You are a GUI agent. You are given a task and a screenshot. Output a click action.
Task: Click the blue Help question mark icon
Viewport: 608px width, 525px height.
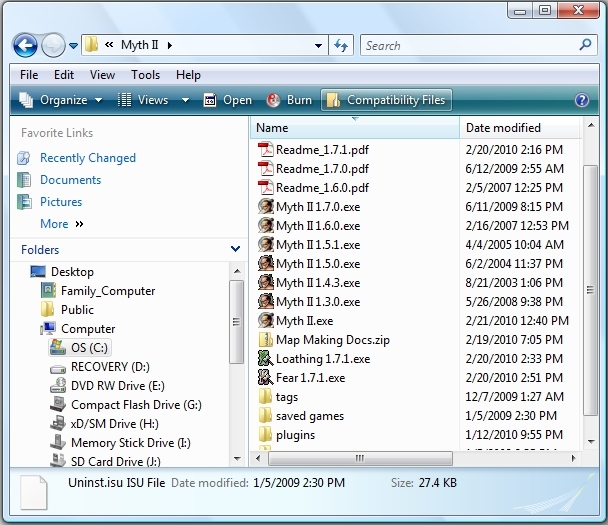(582, 100)
